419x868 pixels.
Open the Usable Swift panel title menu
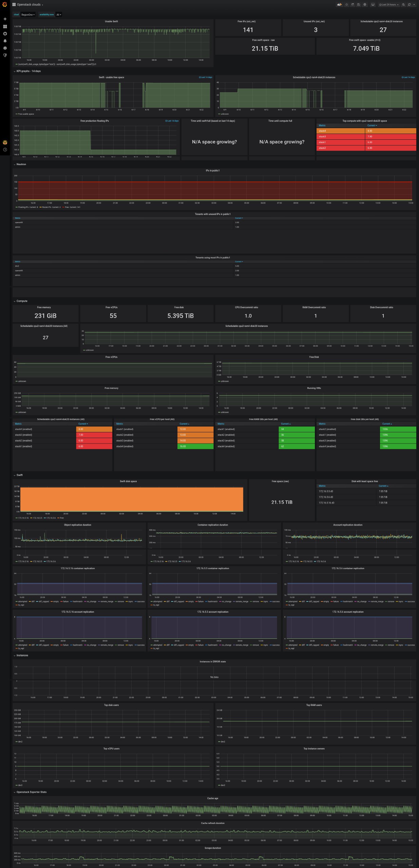[111, 21]
